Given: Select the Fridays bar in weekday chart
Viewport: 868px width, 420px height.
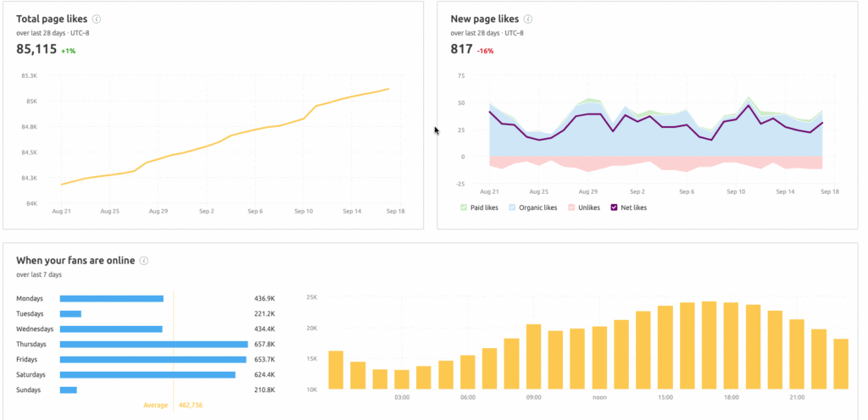Looking at the screenshot, I should [x=153, y=360].
